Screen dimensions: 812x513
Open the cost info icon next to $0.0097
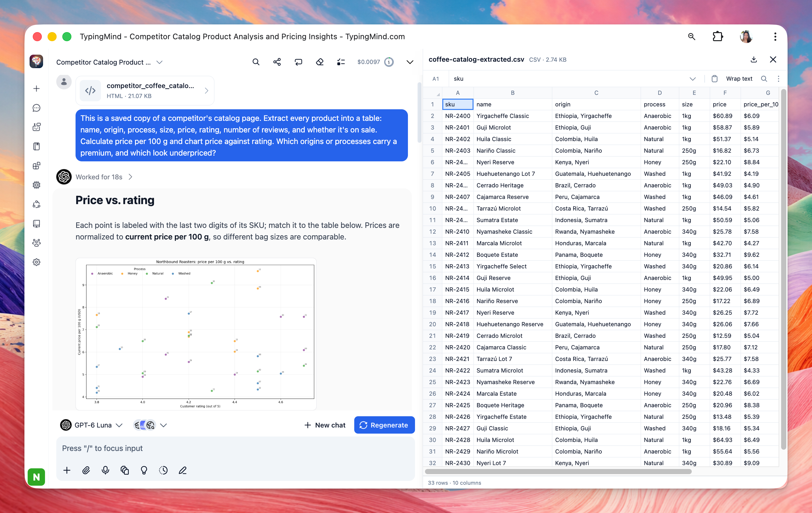click(x=389, y=62)
